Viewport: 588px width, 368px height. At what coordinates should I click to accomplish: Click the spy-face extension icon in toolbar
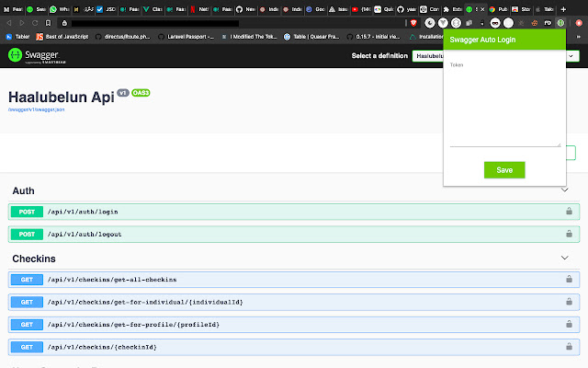point(495,23)
